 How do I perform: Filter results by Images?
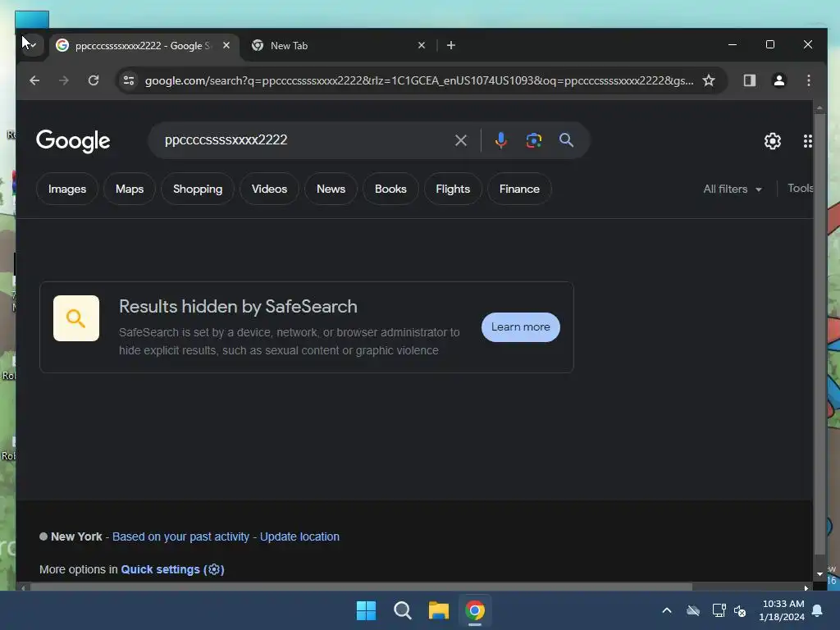pyautogui.click(x=67, y=189)
